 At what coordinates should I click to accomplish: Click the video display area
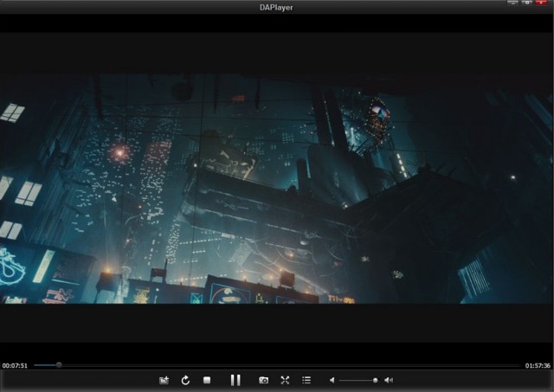click(277, 187)
